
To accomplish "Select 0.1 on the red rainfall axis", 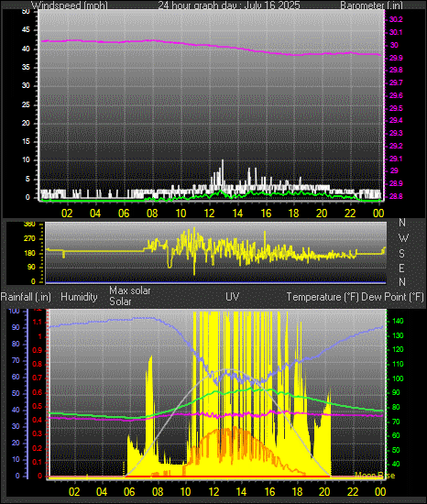I will pos(38,463).
